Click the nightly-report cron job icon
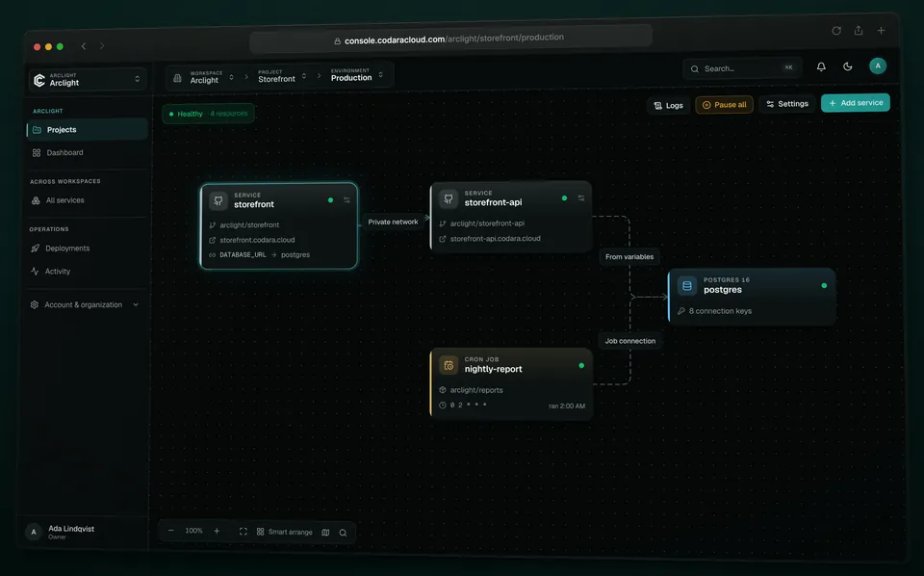Screen dimensions: 924x576 tap(449, 365)
